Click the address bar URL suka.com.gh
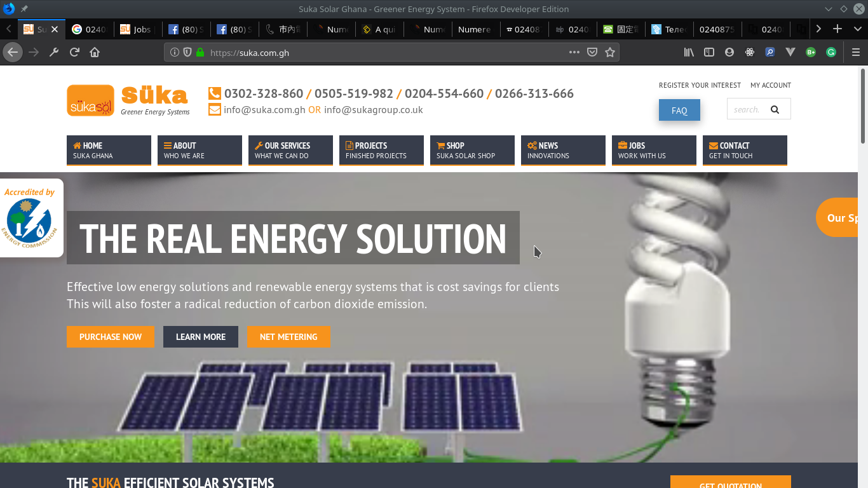The height and width of the screenshot is (488, 868). (249, 53)
